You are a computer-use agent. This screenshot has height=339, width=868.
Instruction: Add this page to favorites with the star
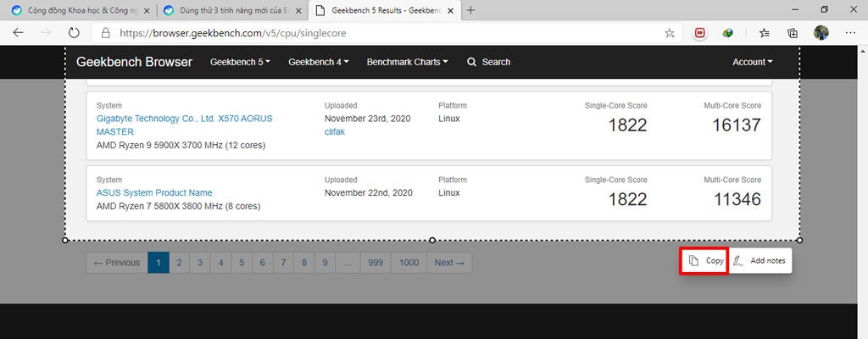670,33
